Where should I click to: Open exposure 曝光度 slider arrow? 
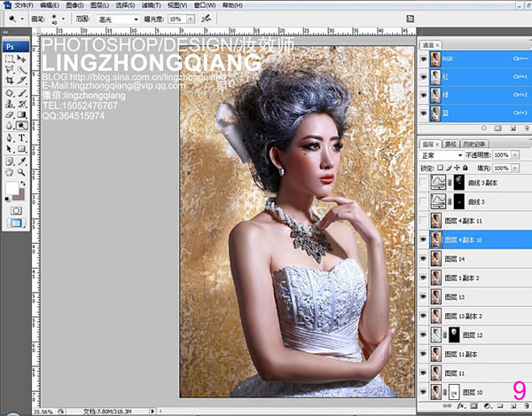click(191, 20)
